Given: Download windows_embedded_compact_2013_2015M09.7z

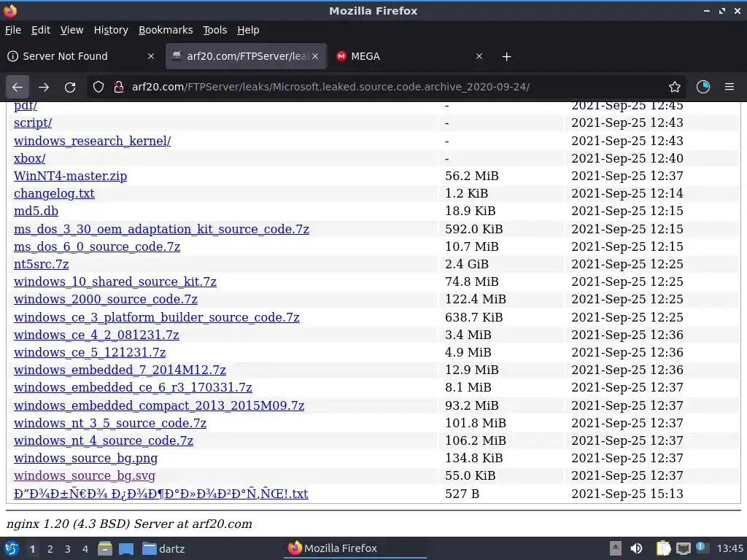Looking at the screenshot, I should [x=159, y=405].
